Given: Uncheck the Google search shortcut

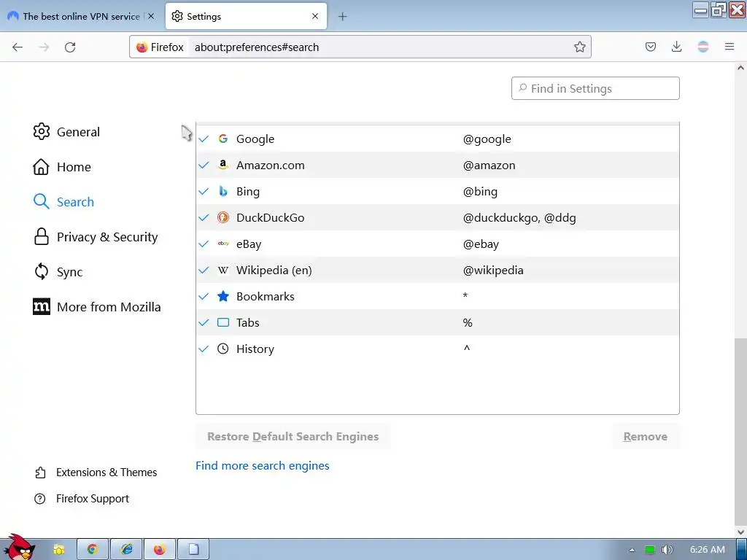Looking at the screenshot, I should tap(204, 139).
